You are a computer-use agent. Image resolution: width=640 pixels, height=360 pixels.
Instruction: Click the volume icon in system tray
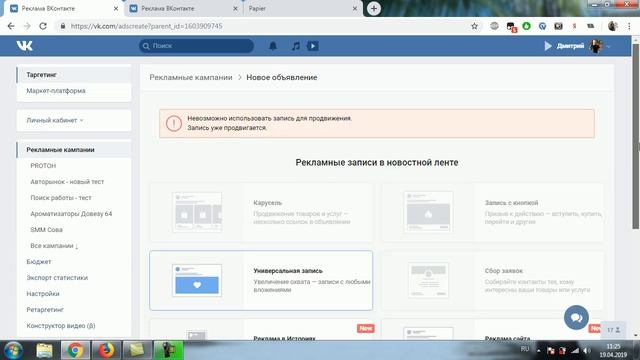(587, 351)
